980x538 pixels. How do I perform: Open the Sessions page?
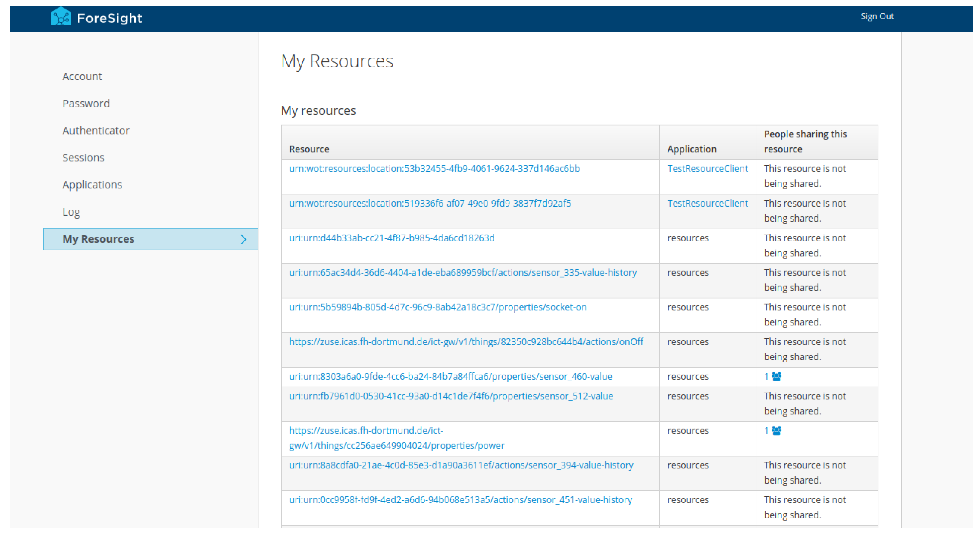(83, 157)
